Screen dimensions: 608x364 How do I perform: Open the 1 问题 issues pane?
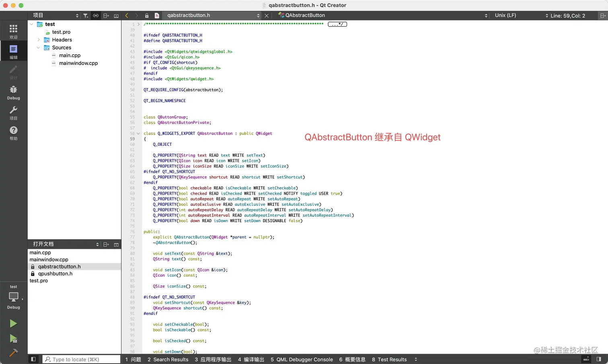[x=133, y=360]
